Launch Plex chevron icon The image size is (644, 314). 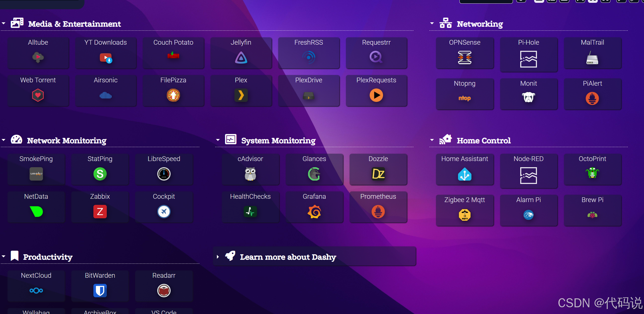tap(241, 95)
